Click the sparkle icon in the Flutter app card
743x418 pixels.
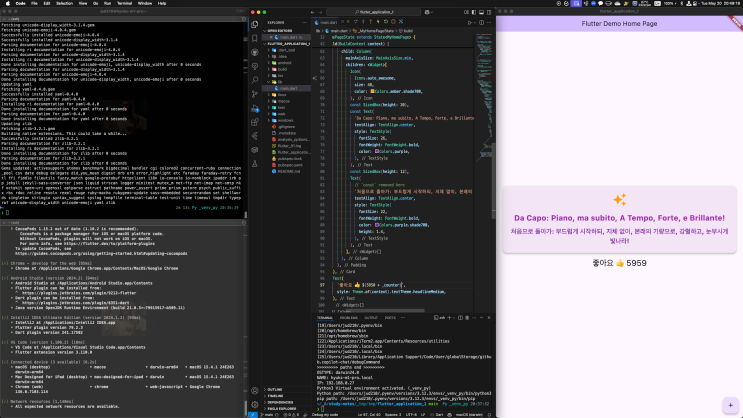(619, 200)
